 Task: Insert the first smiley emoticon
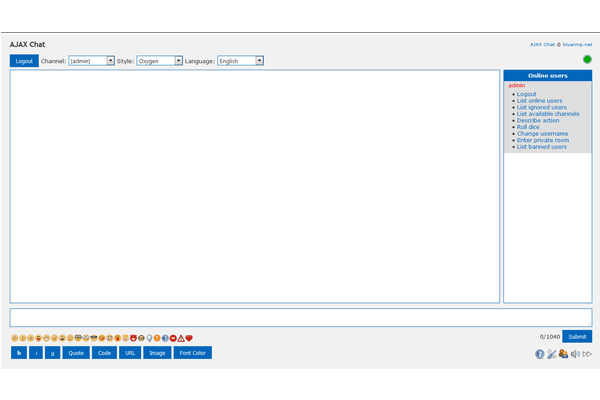coord(14,338)
